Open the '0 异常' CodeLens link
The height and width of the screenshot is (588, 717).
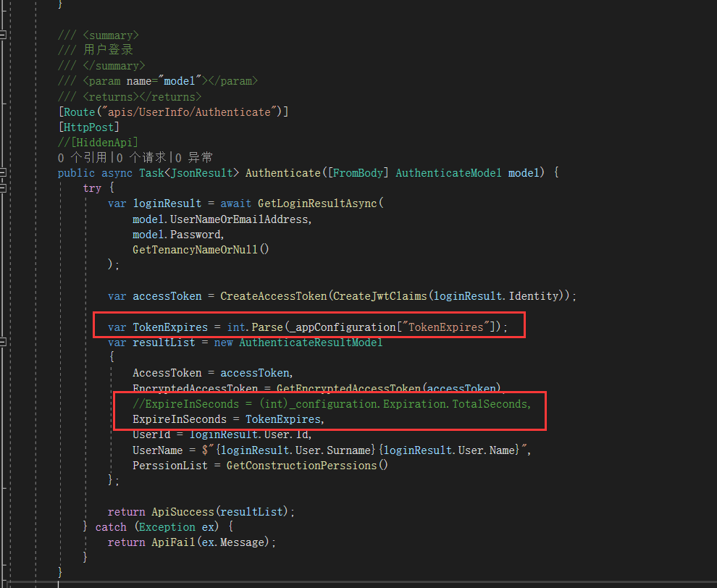pyautogui.click(x=194, y=158)
